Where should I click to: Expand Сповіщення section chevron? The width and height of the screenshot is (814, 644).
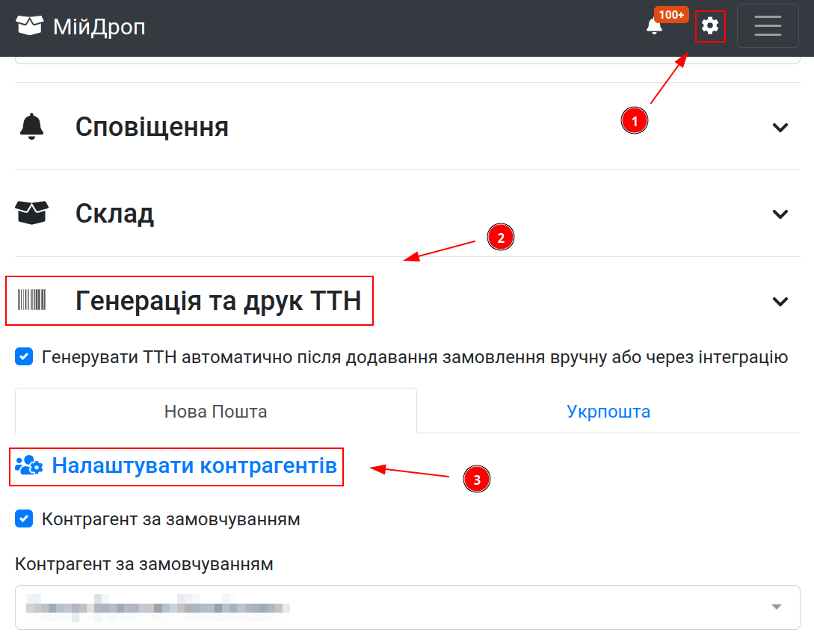pyautogui.click(x=780, y=127)
